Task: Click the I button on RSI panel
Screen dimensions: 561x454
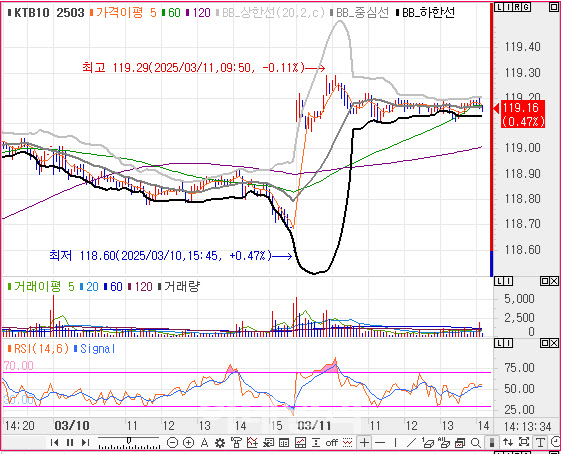Action: [x=508, y=343]
